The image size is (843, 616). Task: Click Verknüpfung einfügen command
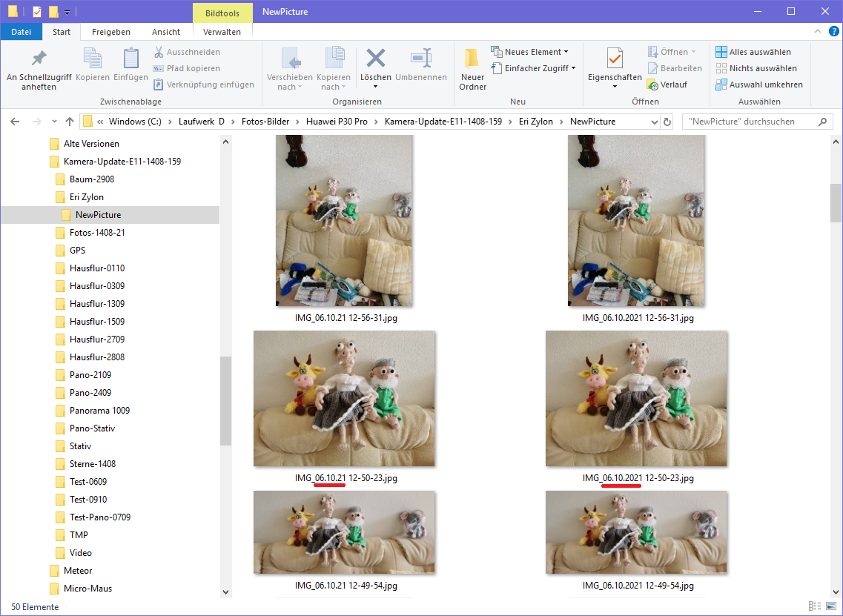pyautogui.click(x=204, y=85)
